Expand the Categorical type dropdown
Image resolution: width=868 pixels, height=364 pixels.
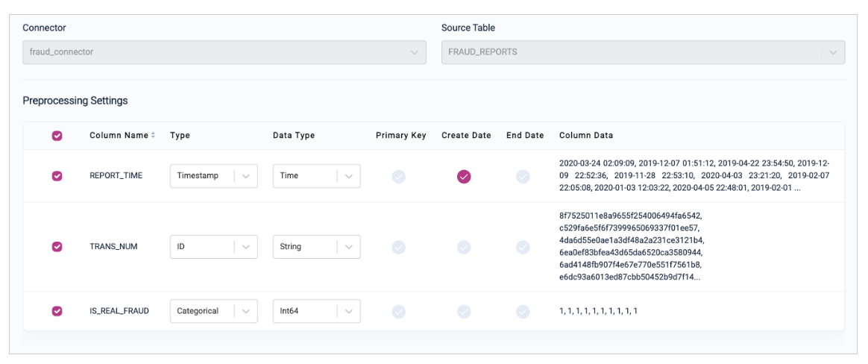pos(213,311)
